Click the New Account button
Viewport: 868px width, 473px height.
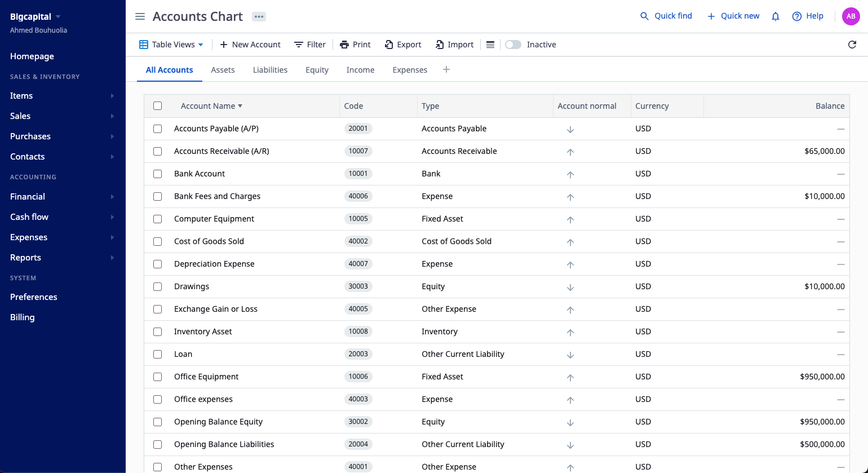(250, 45)
